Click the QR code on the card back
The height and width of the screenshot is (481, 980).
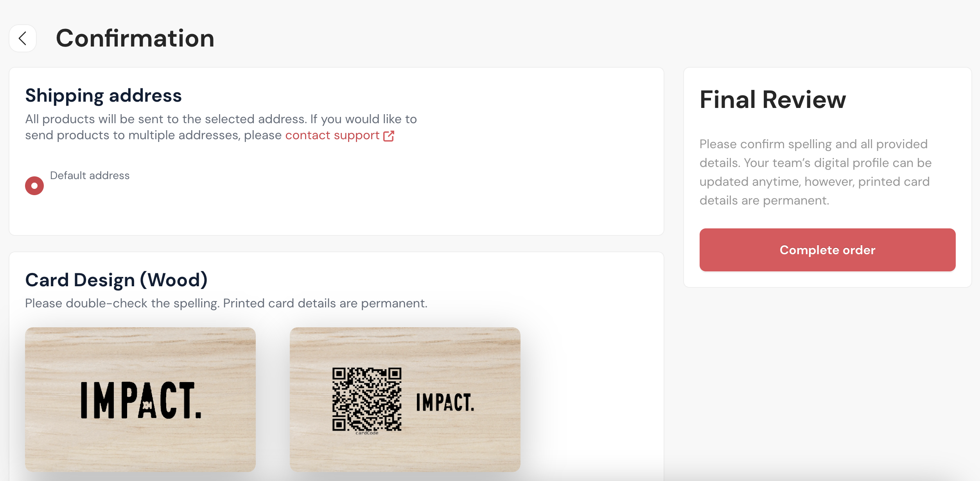pos(366,399)
